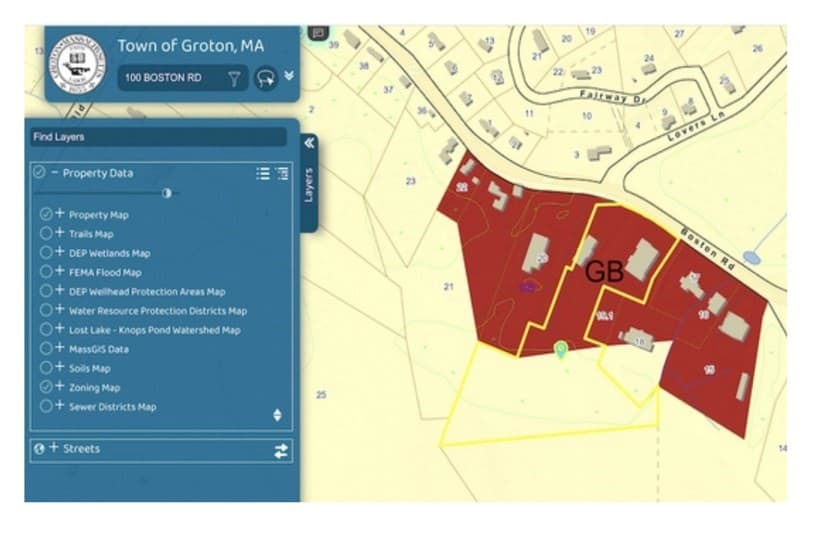Open the search filter funnel icon
The image size is (826, 542).
(x=234, y=78)
